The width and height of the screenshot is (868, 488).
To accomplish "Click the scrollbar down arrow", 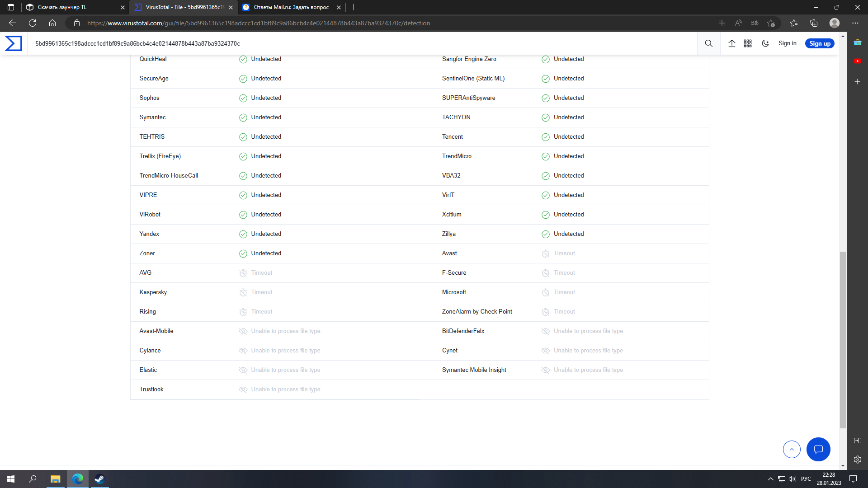I will [x=843, y=466].
